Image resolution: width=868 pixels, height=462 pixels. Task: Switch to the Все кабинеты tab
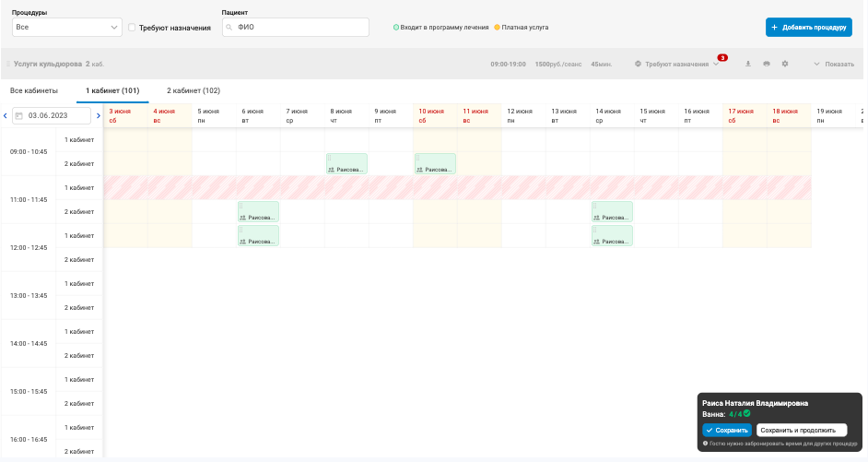click(x=34, y=90)
